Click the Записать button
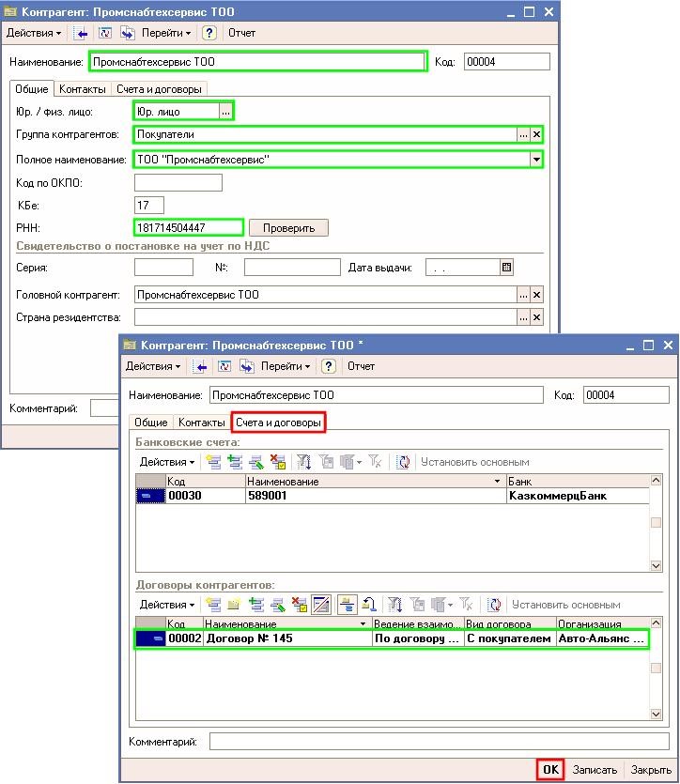Viewport: 680px width, 784px height. pyautogui.click(x=595, y=770)
